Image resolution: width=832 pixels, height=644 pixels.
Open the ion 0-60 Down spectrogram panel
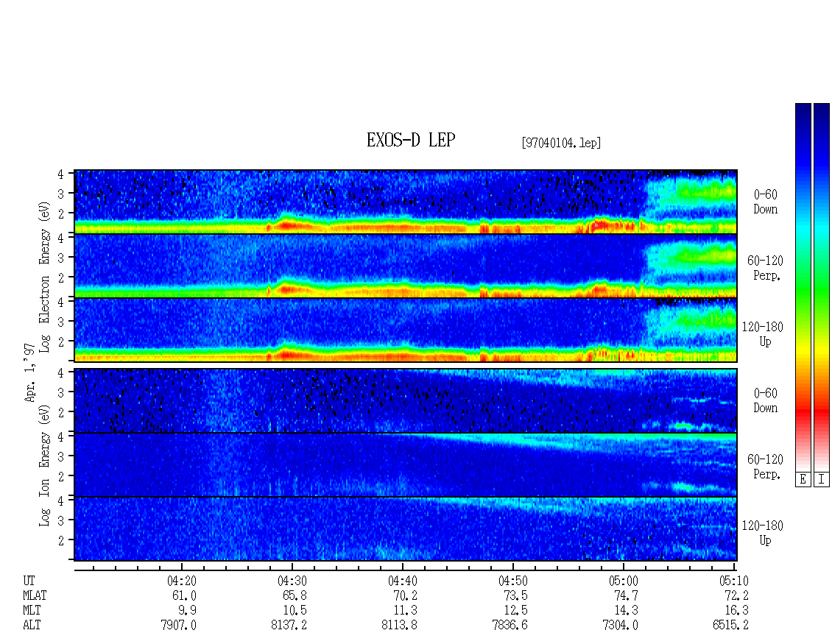406,400
